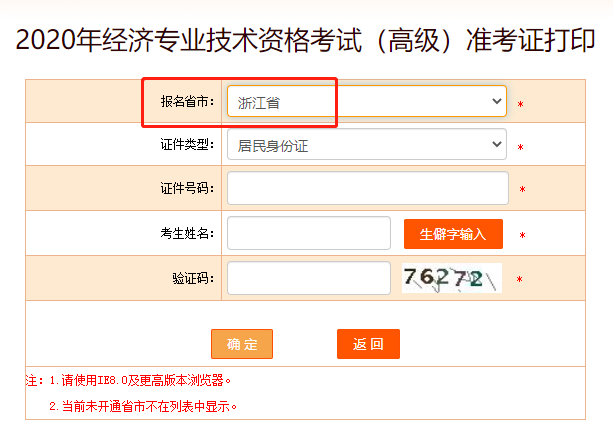Click the 报名省市 field label
The height and width of the screenshot is (443, 613).
pyautogui.click(x=186, y=101)
